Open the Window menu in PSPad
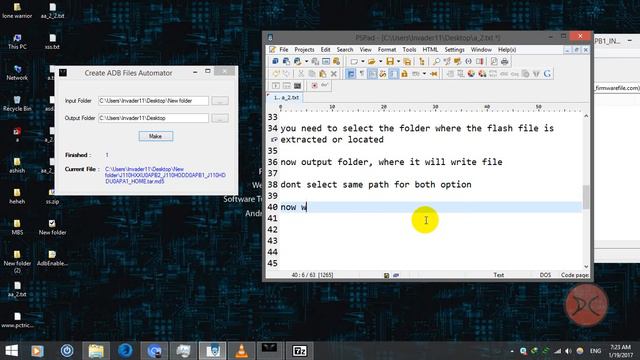Viewport: 640px width, 360px height. 481,50
